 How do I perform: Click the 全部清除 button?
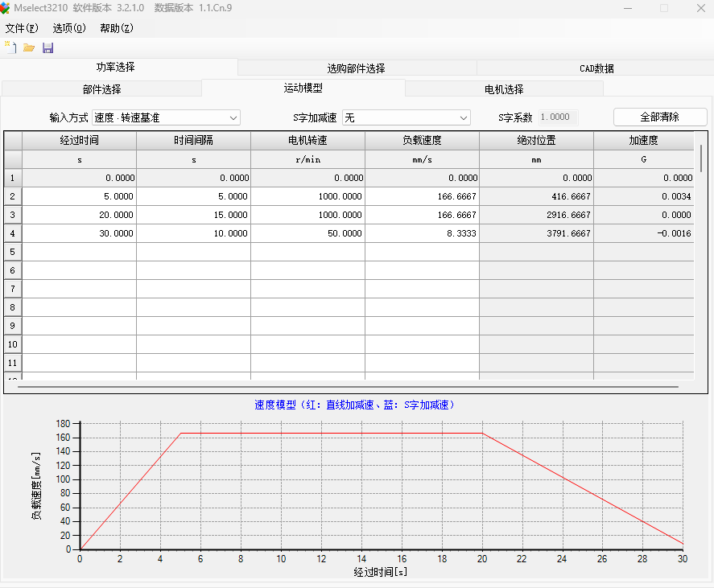[x=660, y=117]
